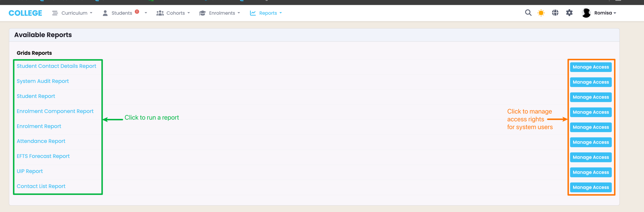The width and height of the screenshot is (644, 212).
Task: Click the COLLEGE logo
Action: 25,13
